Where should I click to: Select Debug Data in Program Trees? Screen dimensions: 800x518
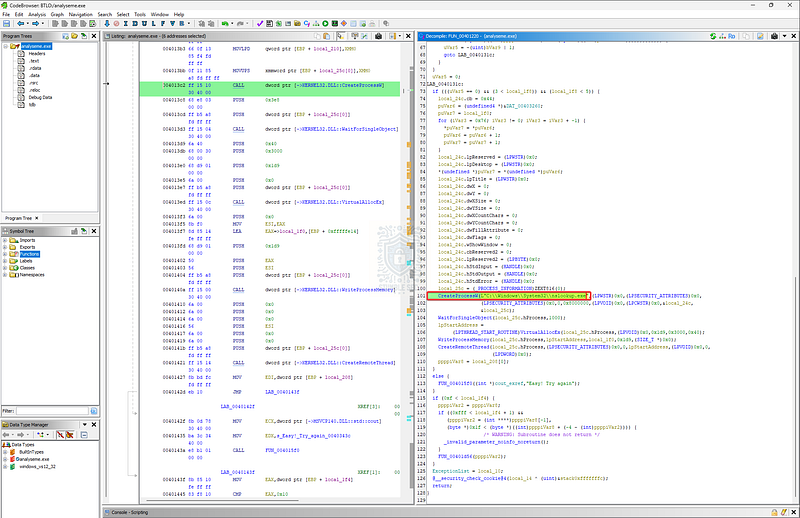pyautogui.click(x=40, y=97)
